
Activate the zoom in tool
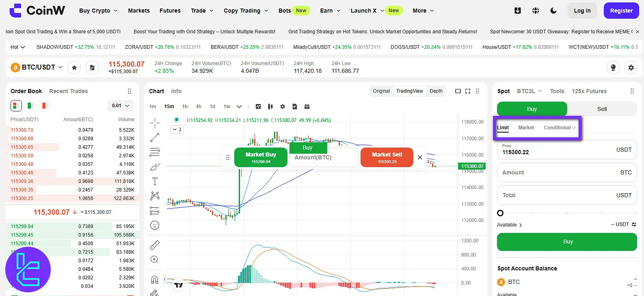click(155, 259)
